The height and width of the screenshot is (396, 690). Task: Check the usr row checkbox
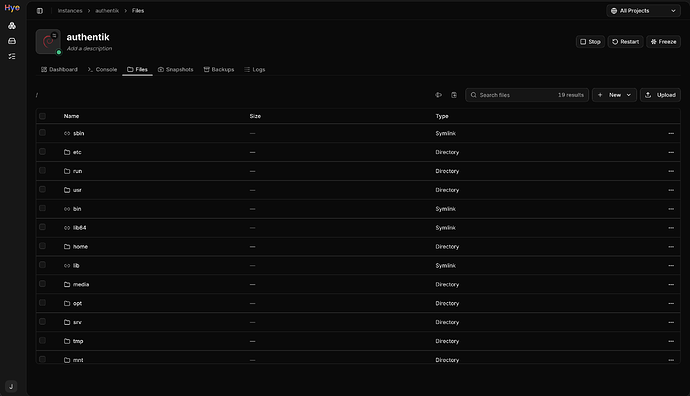tap(42, 189)
